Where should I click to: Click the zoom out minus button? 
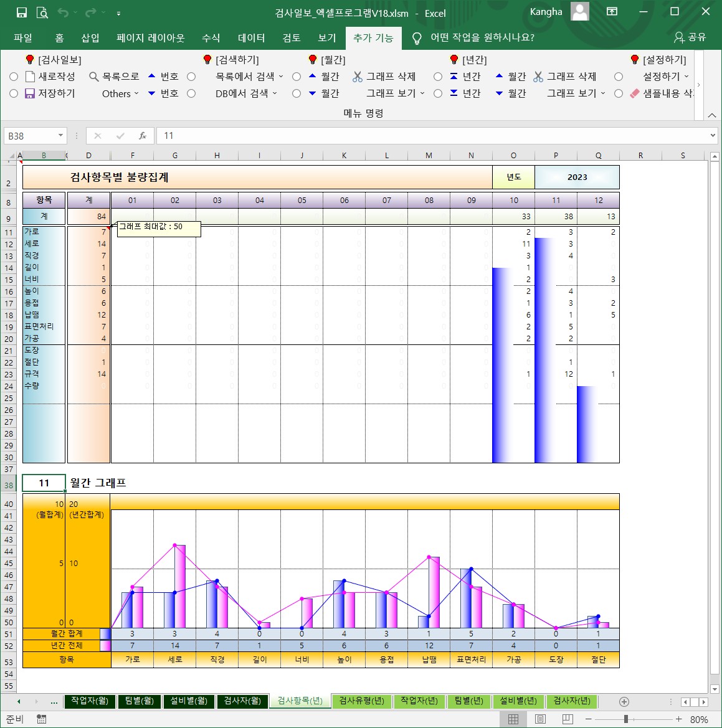point(589,719)
